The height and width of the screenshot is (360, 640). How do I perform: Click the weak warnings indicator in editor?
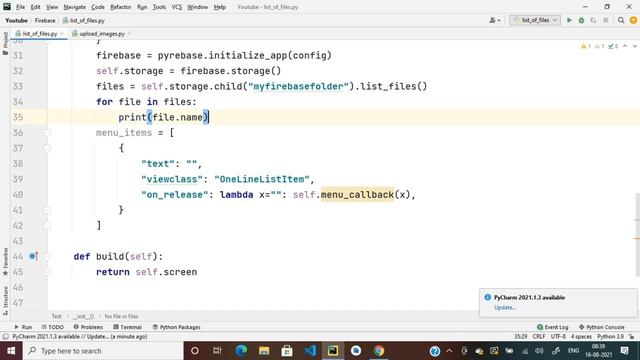pyautogui.click(x=600, y=46)
